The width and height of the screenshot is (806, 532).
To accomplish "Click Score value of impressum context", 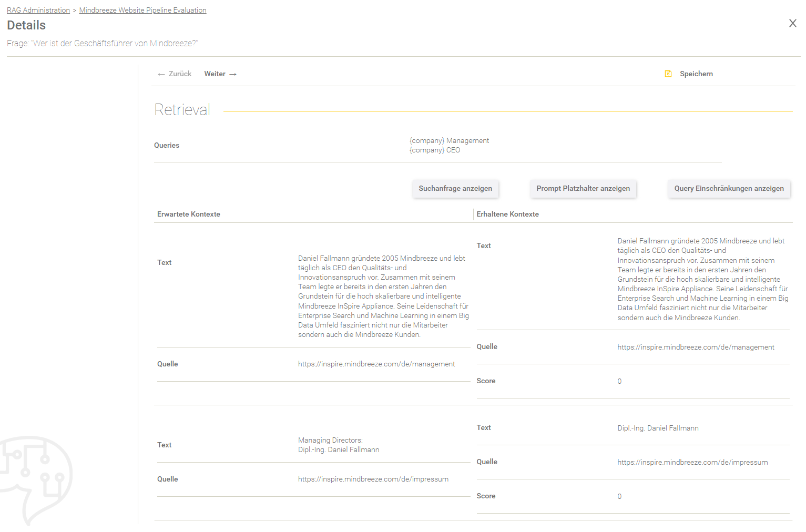I will pyautogui.click(x=619, y=496).
